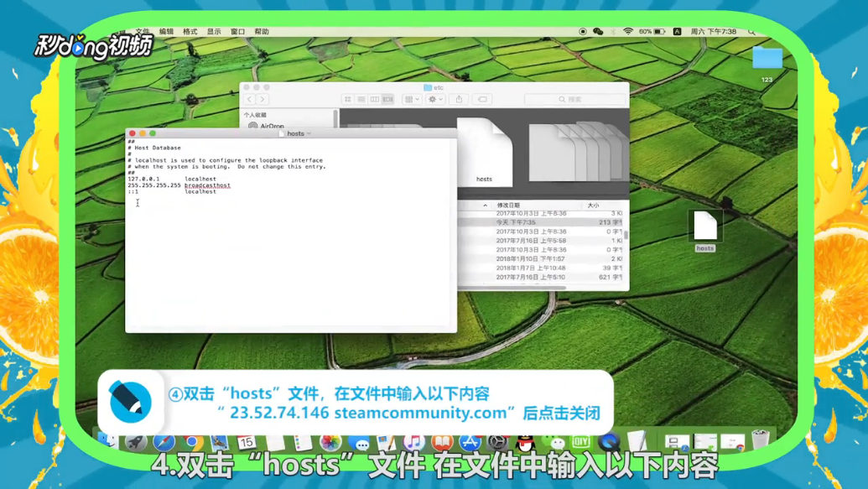
Task: Focus the Finder 搜索 search field
Action: (x=575, y=99)
